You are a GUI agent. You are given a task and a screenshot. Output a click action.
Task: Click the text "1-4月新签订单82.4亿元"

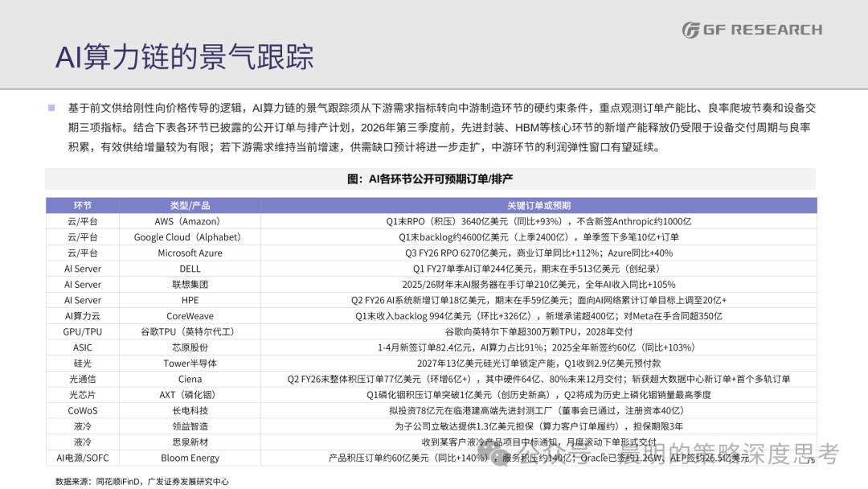coord(425,347)
